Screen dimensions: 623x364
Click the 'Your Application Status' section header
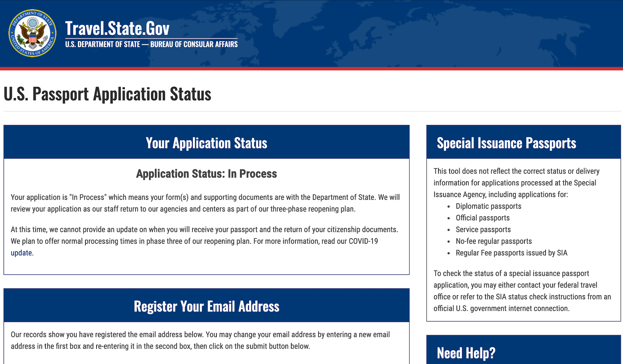207,142
